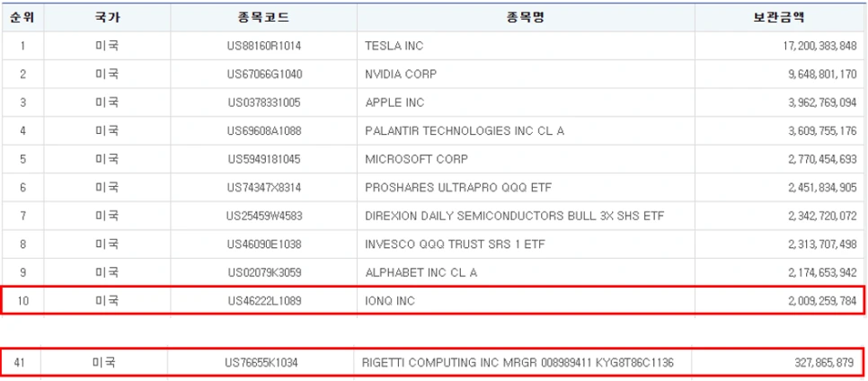Viewport: 868px width, 381px height.
Task: Click the amount 17,200,383,848
Action: 819,46
